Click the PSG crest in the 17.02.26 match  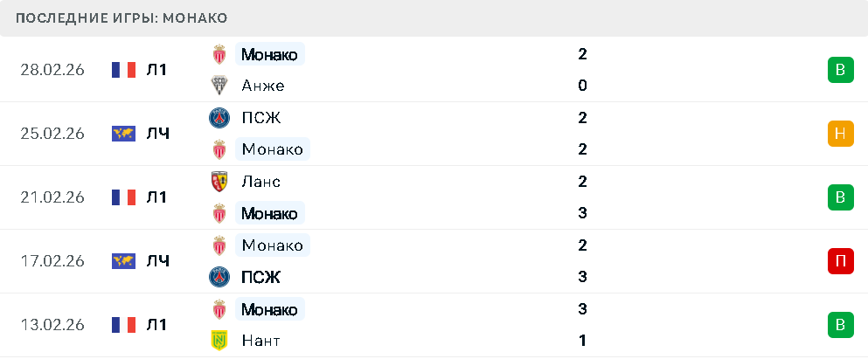click(x=219, y=277)
